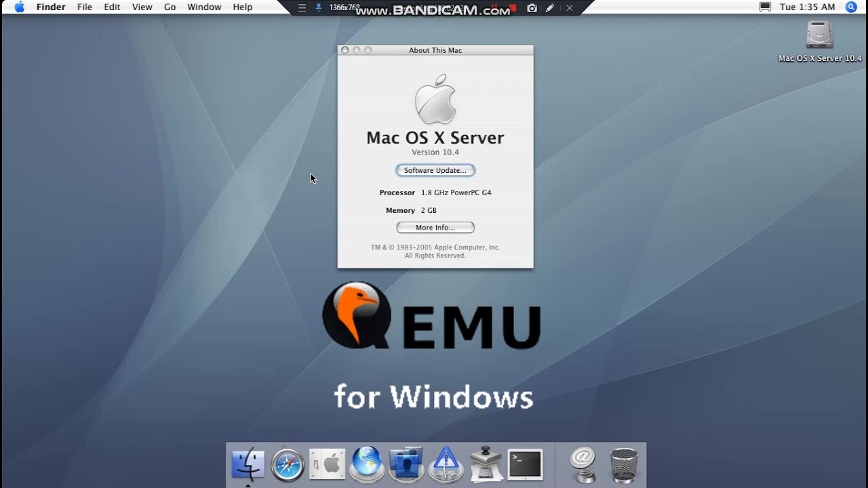
Task: Open the Finder menu
Action: point(51,7)
